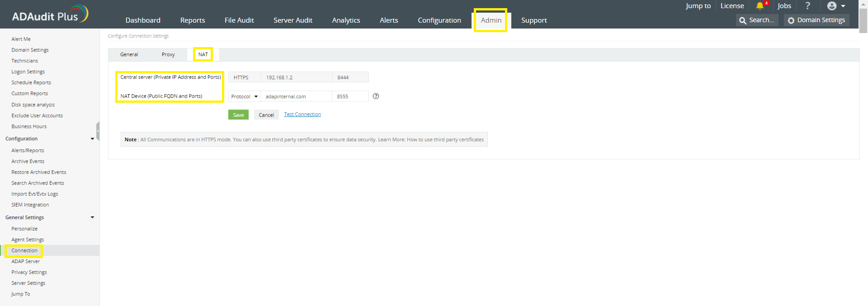
Task: Click the Cancel button
Action: [x=266, y=115]
